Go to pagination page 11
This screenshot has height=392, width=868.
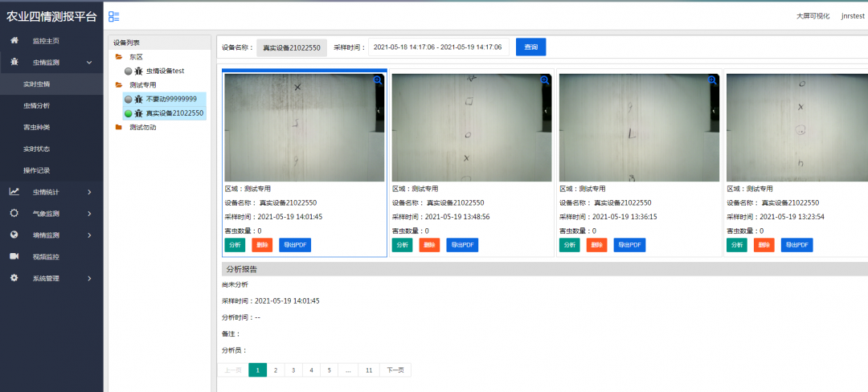369,370
